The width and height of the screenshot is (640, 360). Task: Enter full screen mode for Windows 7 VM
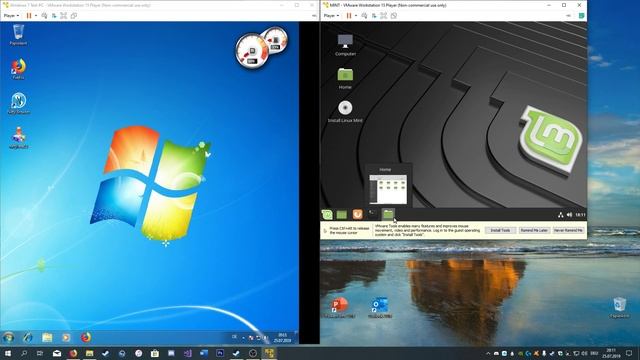[64, 16]
